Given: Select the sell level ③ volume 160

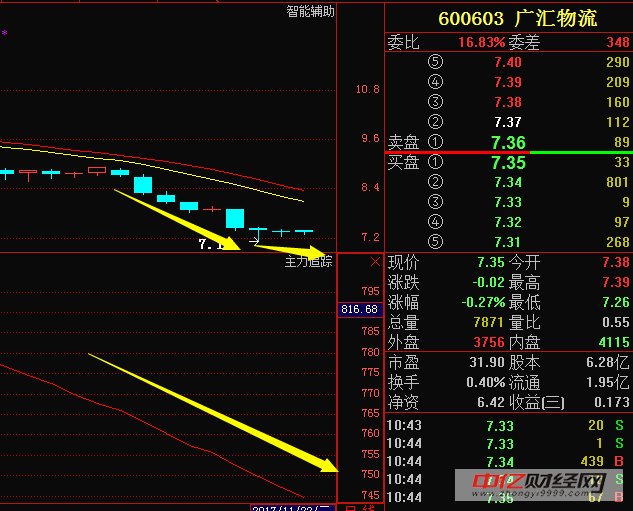Looking at the screenshot, I should (x=618, y=102).
